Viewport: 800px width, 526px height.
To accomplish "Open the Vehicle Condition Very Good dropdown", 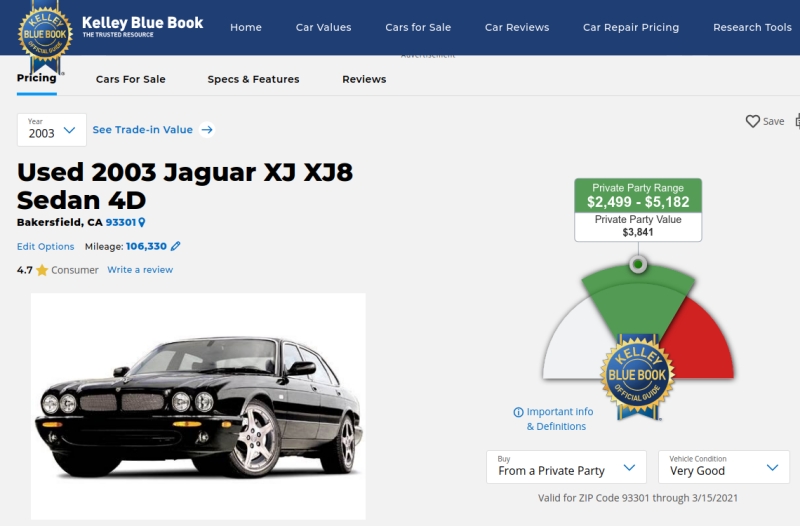I will point(723,467).
